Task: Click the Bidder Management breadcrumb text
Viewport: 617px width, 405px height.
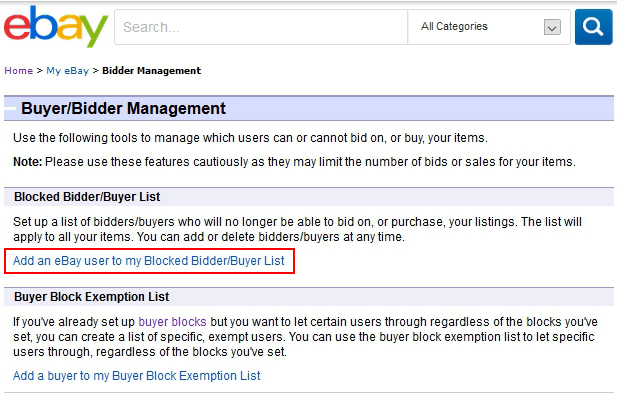Action: pos(151,71)
